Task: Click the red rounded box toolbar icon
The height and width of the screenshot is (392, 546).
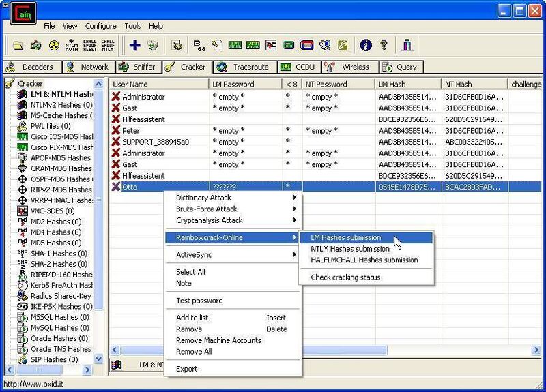Action: (x=306, y=45)
